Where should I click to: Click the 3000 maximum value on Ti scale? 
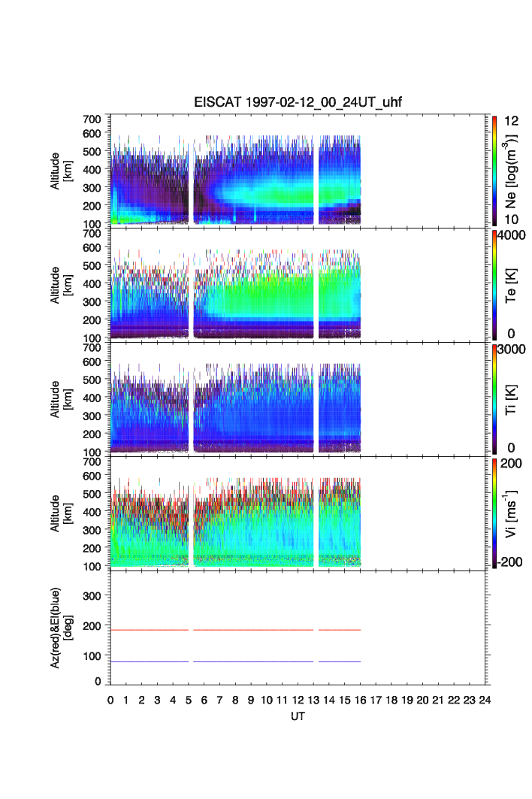[x=512, y=349]
